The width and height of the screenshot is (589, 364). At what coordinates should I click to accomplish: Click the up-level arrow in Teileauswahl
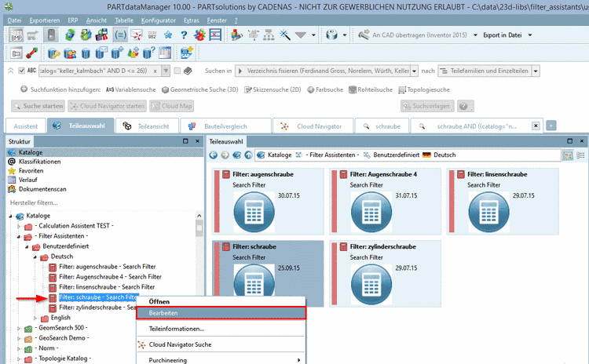[x=248, y=155]
